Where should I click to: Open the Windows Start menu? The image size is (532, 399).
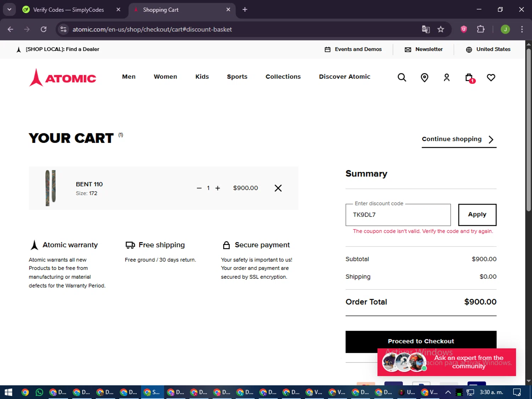pos(8,392)
